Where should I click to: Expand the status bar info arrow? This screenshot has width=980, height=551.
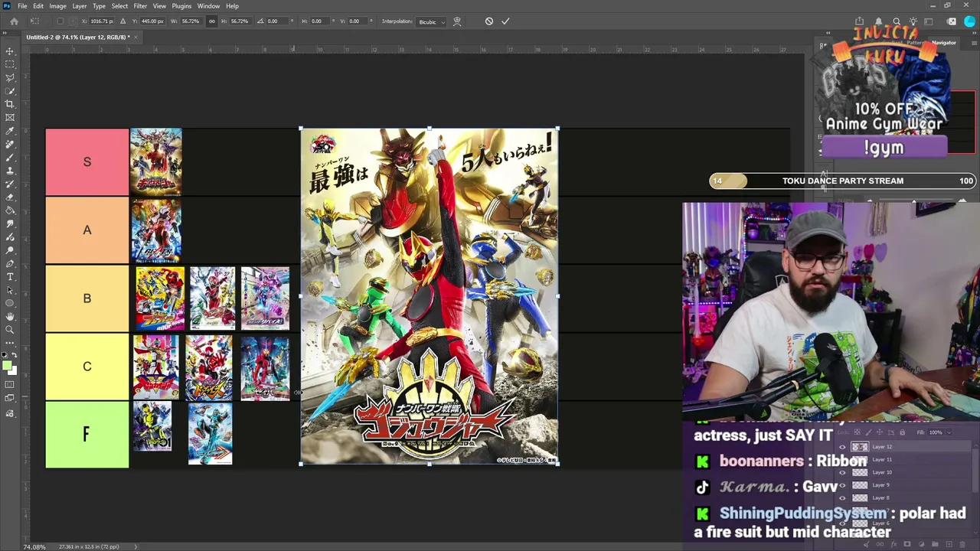click(136, 546)
